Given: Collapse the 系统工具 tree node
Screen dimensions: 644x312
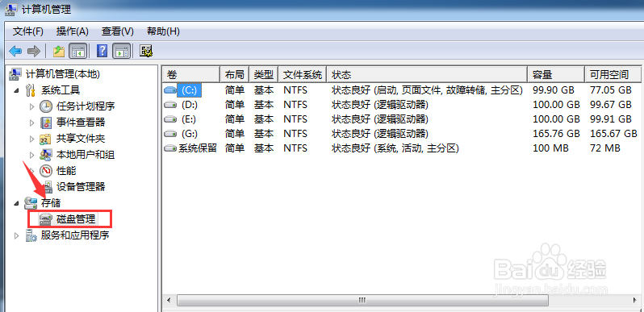Looking at the screenshot, I should [x=16, y=90].
